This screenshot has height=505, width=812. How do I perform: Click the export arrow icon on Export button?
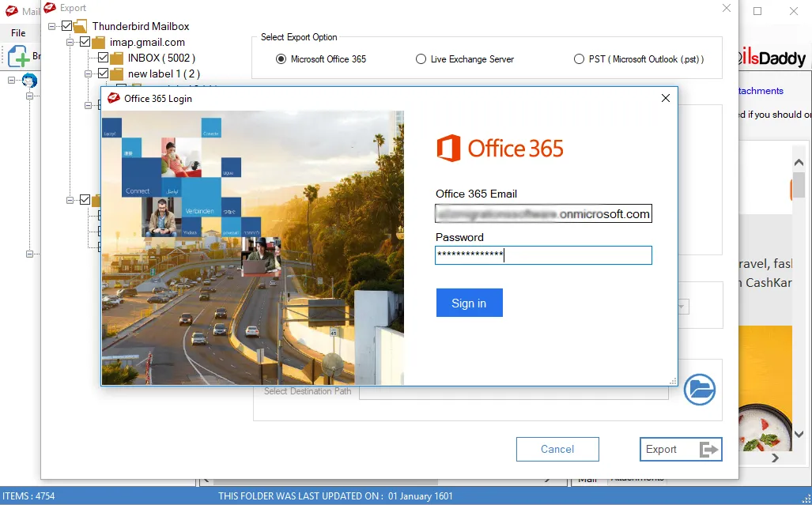tap(709, 450)
